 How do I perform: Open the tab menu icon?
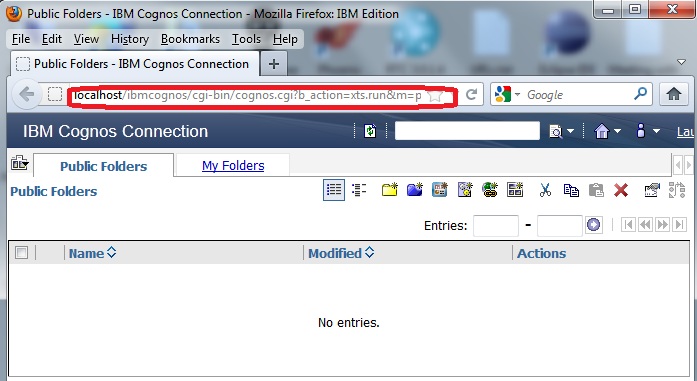click(x=20, y=163)
